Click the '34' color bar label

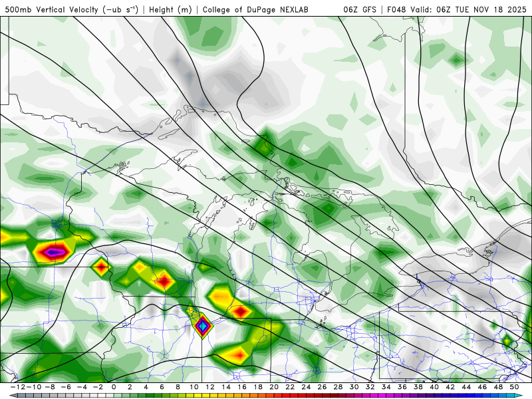click(x=386, y=387)
